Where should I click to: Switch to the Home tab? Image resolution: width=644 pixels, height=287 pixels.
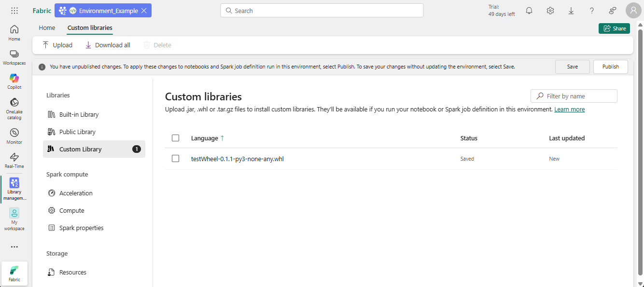[x=47, y=28]
